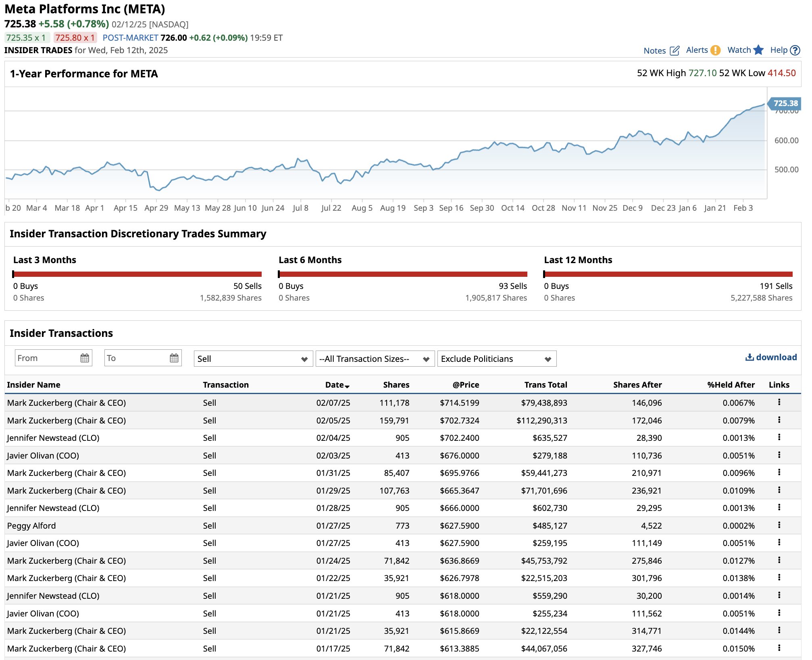Open the From date calendar icon

coord(85,358)
